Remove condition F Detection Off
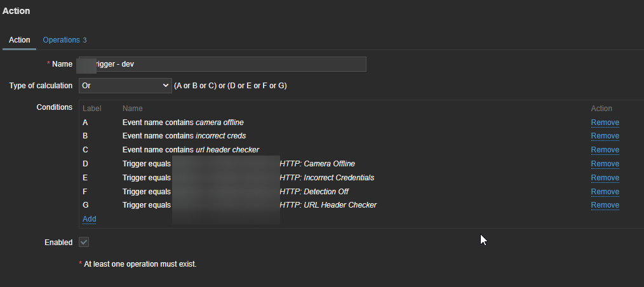The image size is (644, 287). click(x=605, y=192)
